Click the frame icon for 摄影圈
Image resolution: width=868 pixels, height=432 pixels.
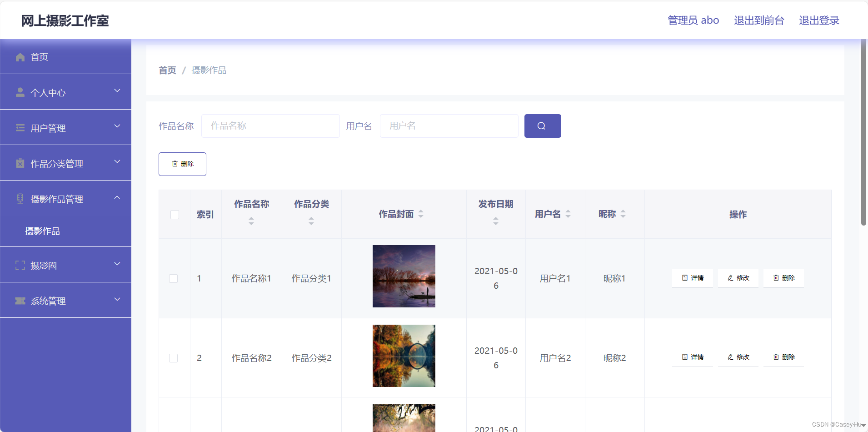tap(20, 265)
